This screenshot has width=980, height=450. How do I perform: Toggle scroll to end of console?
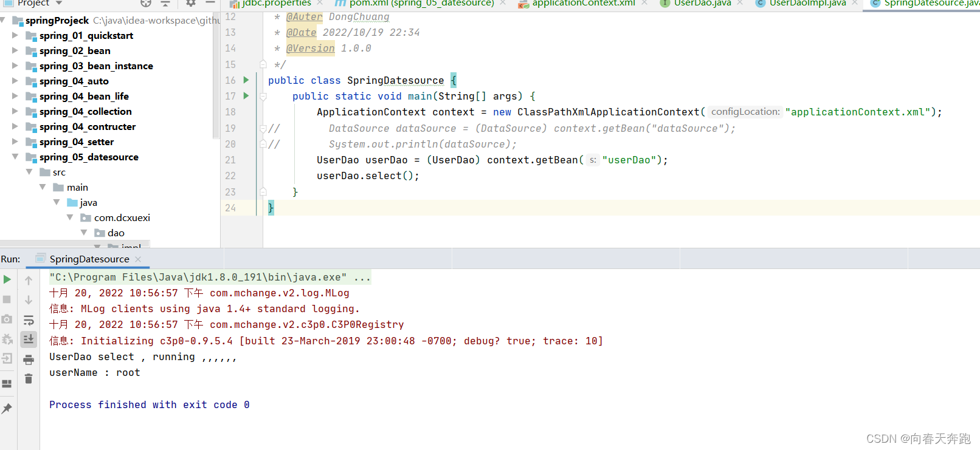tap(29, 339)
